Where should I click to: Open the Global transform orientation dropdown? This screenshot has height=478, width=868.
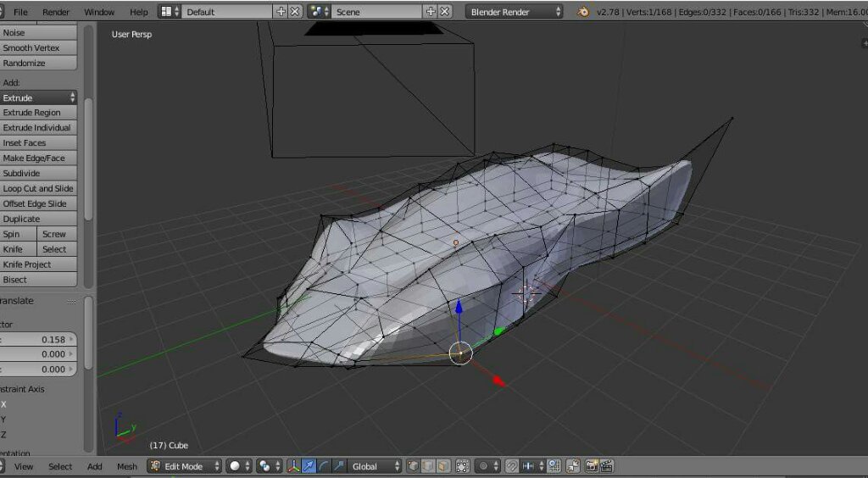coord(374,466)
